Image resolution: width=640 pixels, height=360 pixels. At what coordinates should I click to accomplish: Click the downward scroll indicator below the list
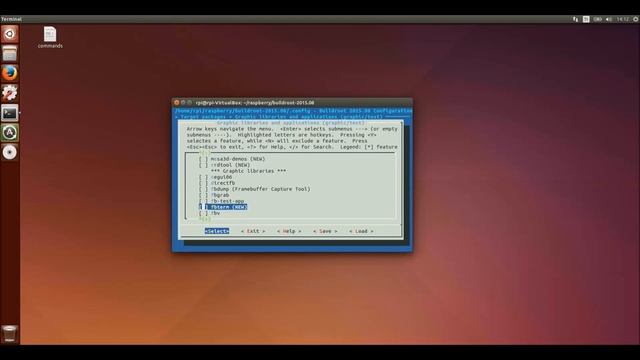205,219
